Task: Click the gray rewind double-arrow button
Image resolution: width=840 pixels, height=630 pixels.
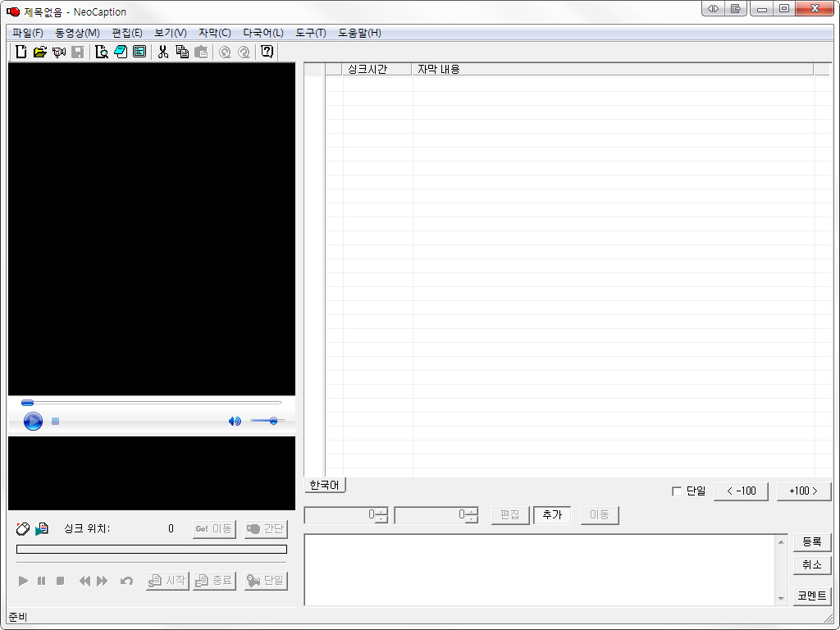Action: (x=84, y=581)
